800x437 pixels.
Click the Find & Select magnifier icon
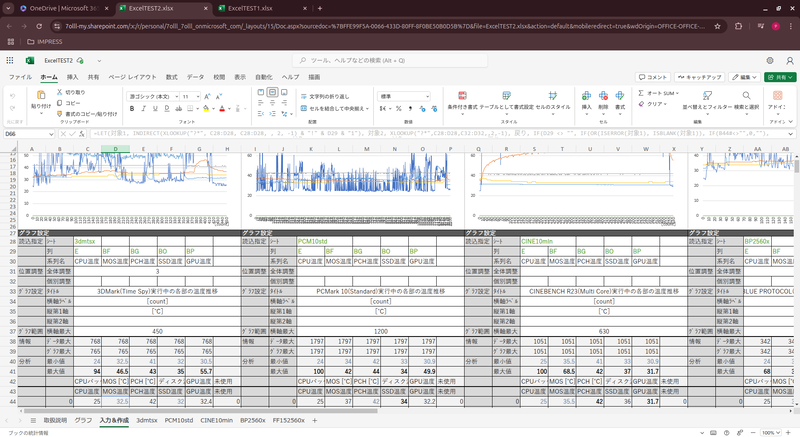(x=746, y=95)
